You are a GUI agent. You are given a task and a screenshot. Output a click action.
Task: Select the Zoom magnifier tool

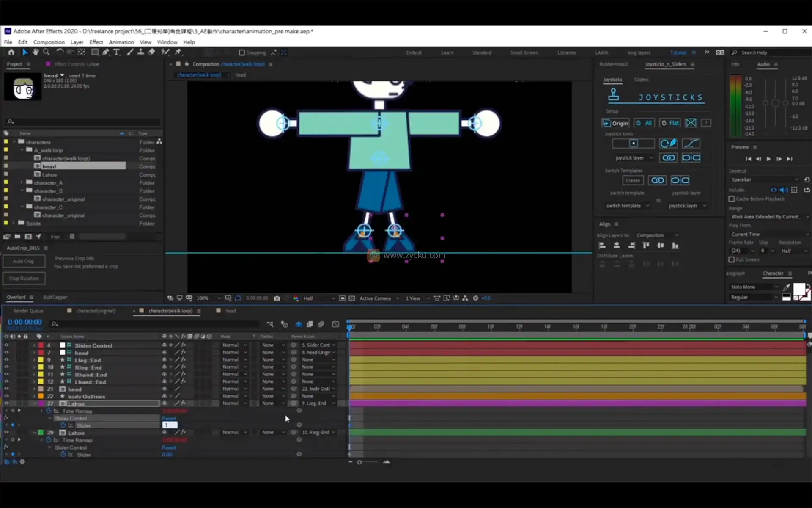[47, 52]
